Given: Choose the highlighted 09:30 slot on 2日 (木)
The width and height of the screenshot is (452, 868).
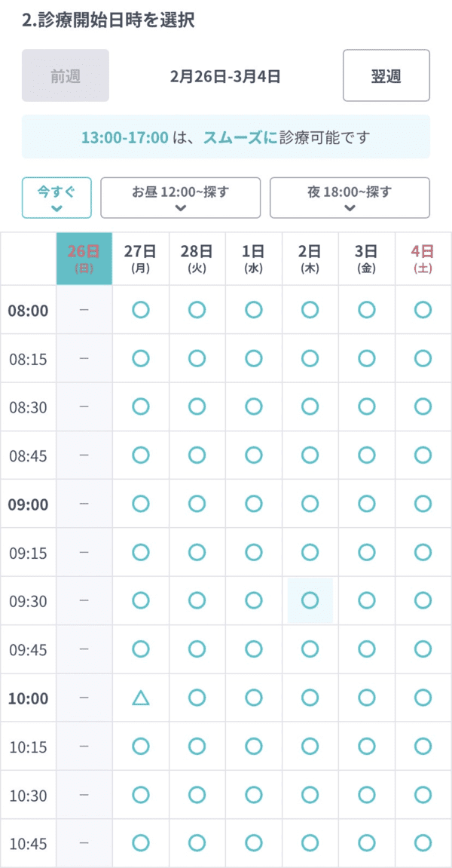Looking at the screenshot, I should (310, 600).
